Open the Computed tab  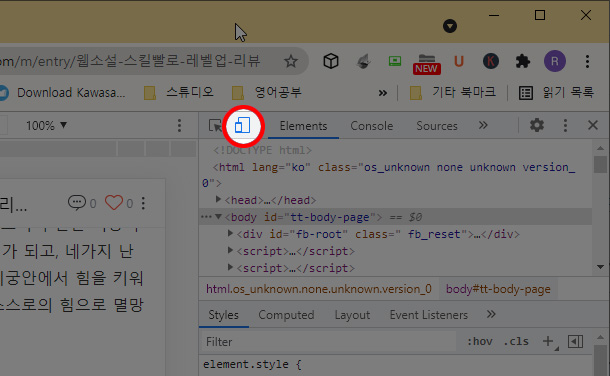pyautogui.click(x=286, y=315)
